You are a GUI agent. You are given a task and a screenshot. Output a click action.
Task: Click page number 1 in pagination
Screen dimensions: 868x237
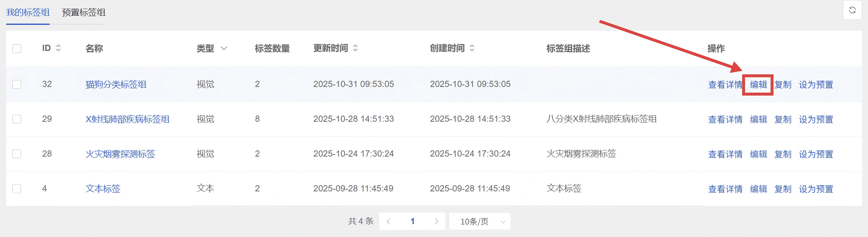click(412, 221)
